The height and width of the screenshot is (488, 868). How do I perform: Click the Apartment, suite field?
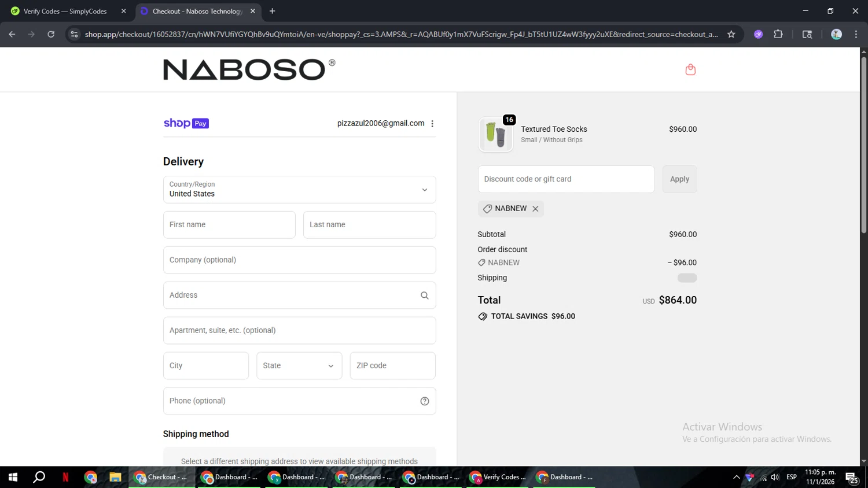point(299,331)
